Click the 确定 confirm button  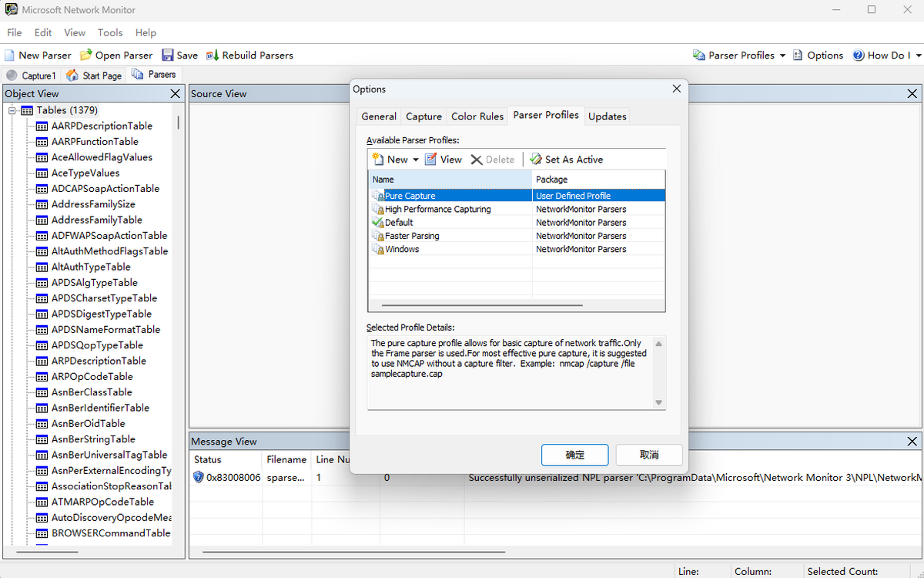(574, 455)
